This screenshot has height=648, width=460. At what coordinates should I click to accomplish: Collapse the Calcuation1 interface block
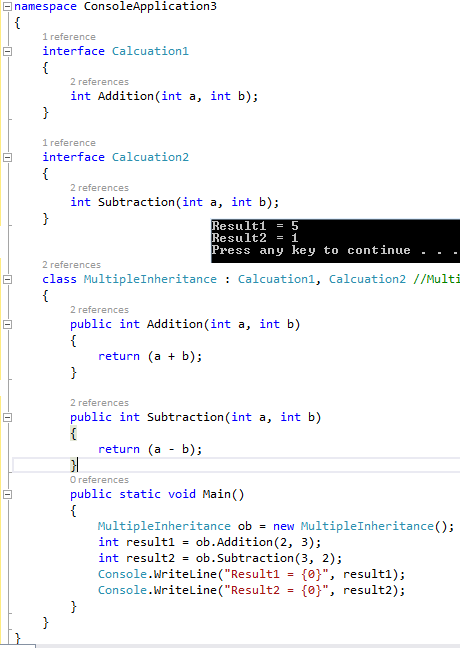pyautogui.click(x=7, y=51)
